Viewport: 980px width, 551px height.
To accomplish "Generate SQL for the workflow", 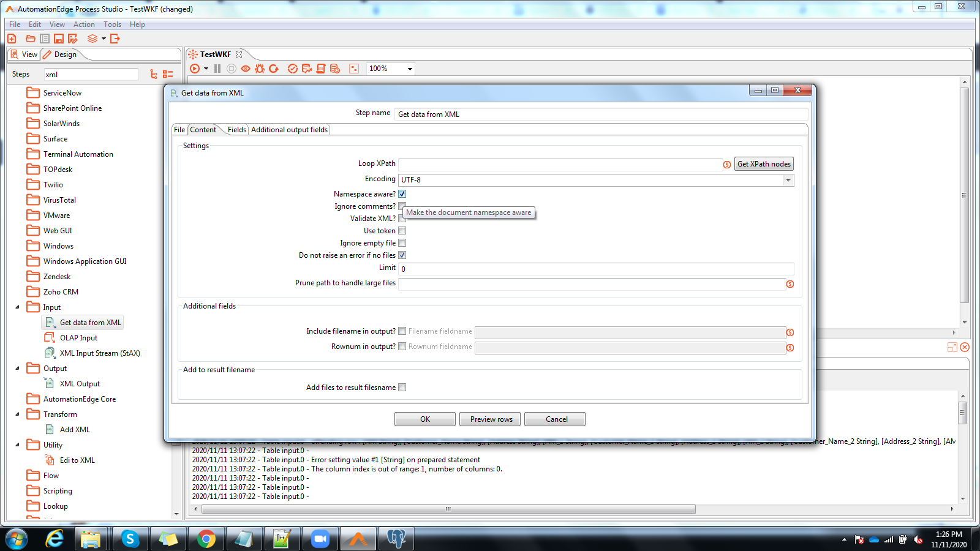I will coord(321,69).
